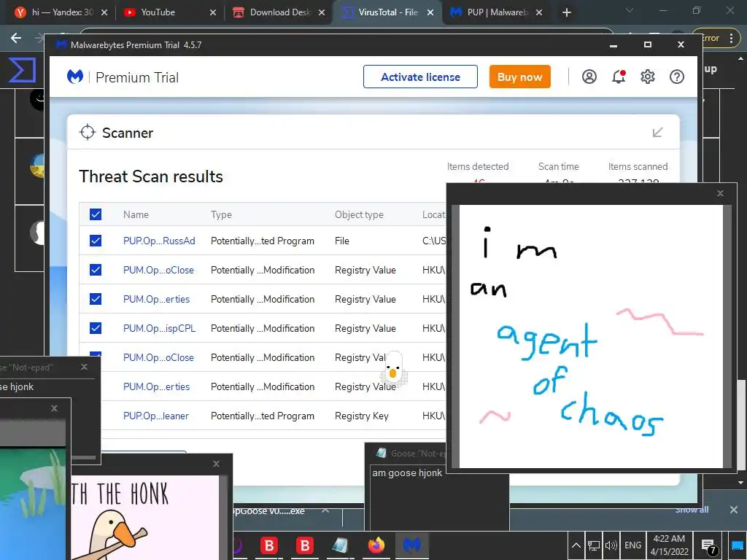
Task: Click the ENG language indicator
Action: coord(632,545)
